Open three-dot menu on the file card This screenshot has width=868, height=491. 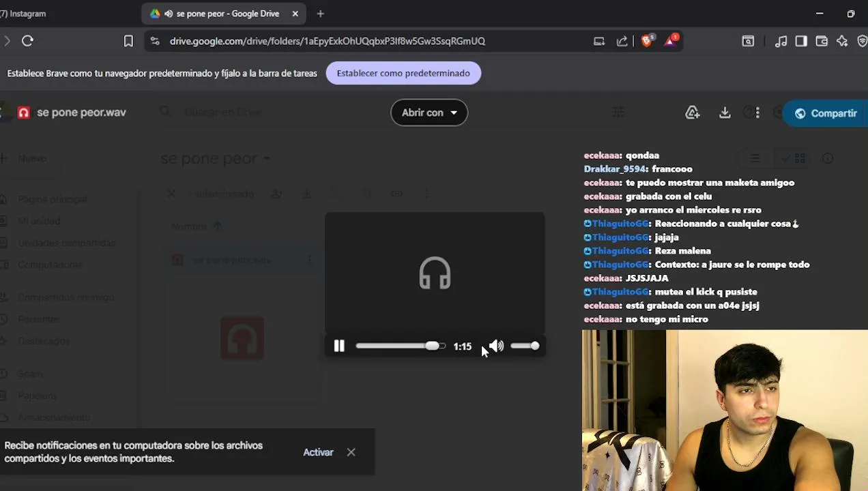pos(309,260)
